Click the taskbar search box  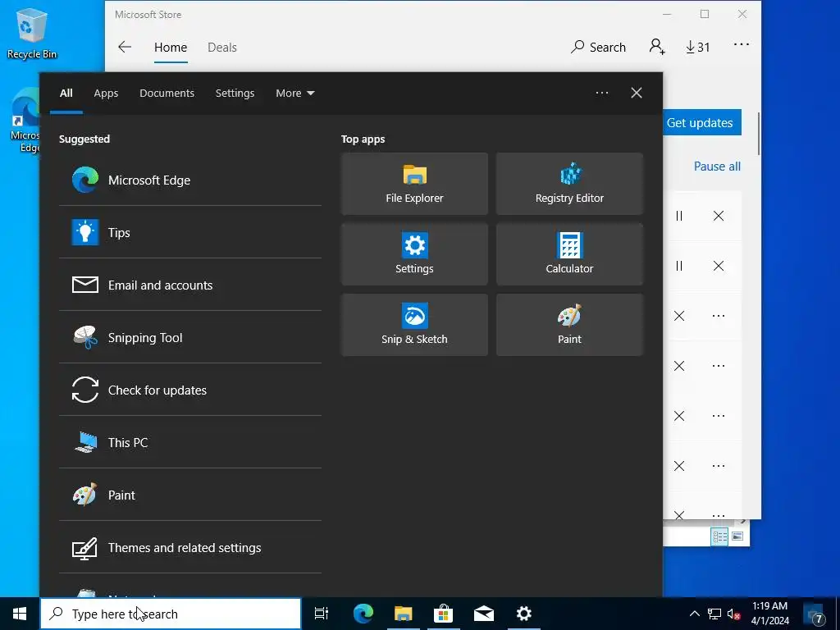click(x=171, y=614)
